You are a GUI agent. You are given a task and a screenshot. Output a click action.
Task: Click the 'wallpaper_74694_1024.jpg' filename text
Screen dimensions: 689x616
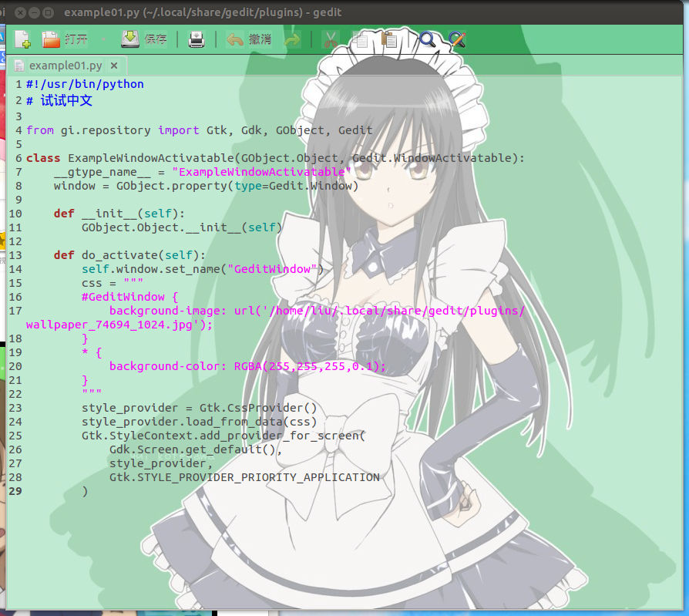tap(109, 325)
